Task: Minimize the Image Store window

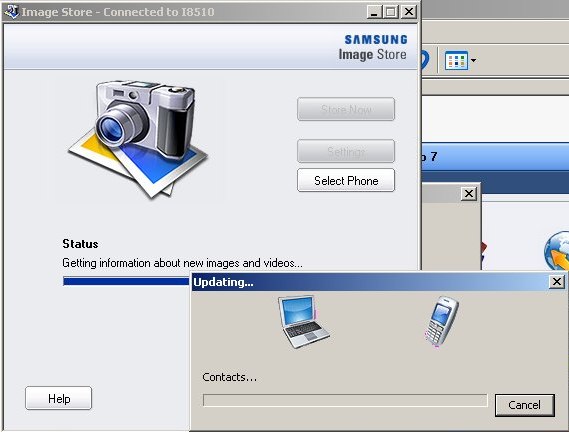Action: click(374, 12)
